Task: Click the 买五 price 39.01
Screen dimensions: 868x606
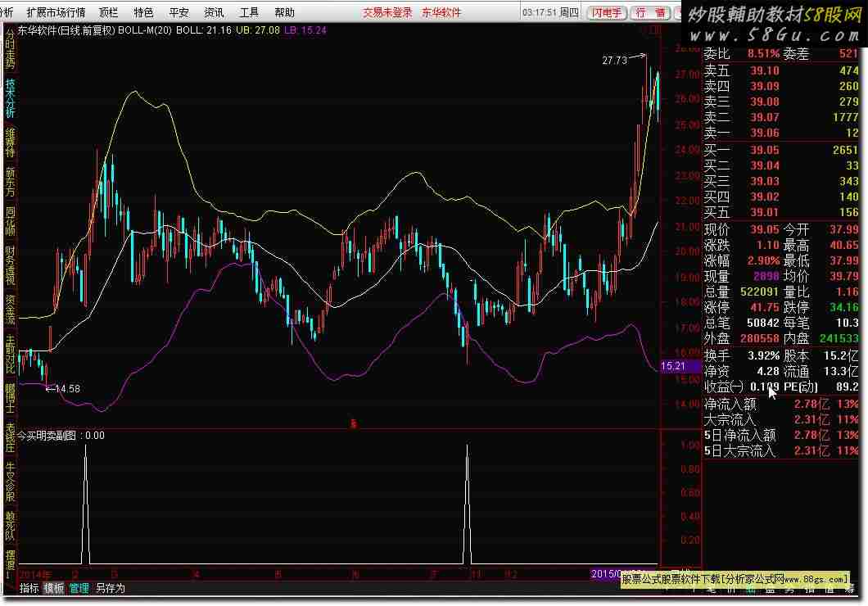Action: 765,211
